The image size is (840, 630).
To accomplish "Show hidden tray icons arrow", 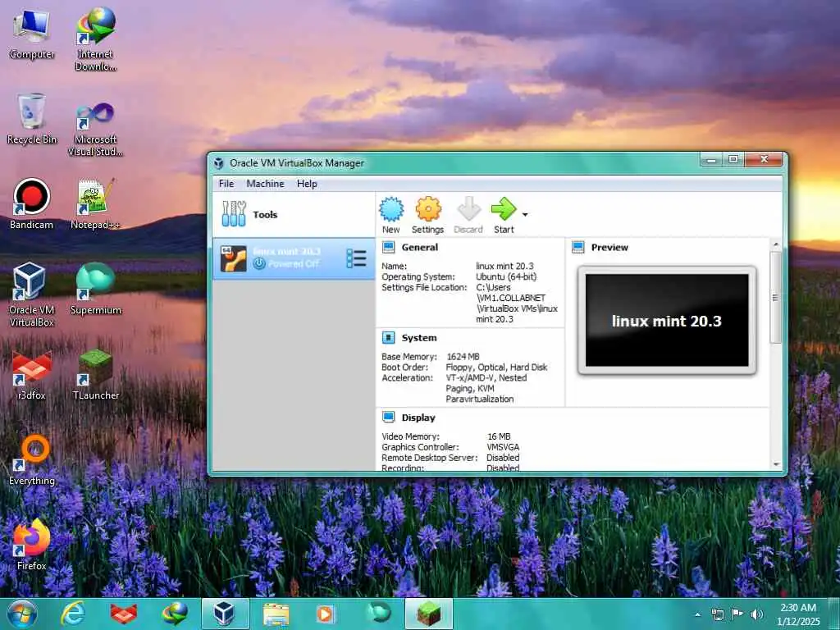I will pyautogui.click(x=697, y=614).
